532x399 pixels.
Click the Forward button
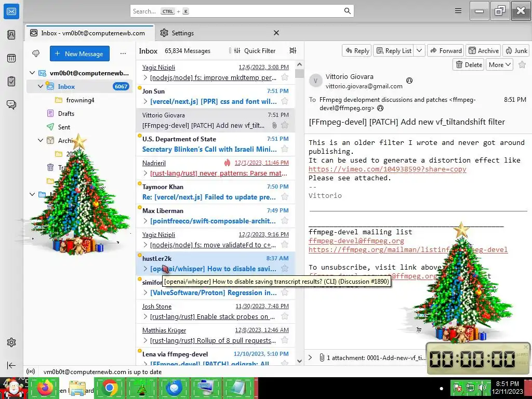pos(446,50)
